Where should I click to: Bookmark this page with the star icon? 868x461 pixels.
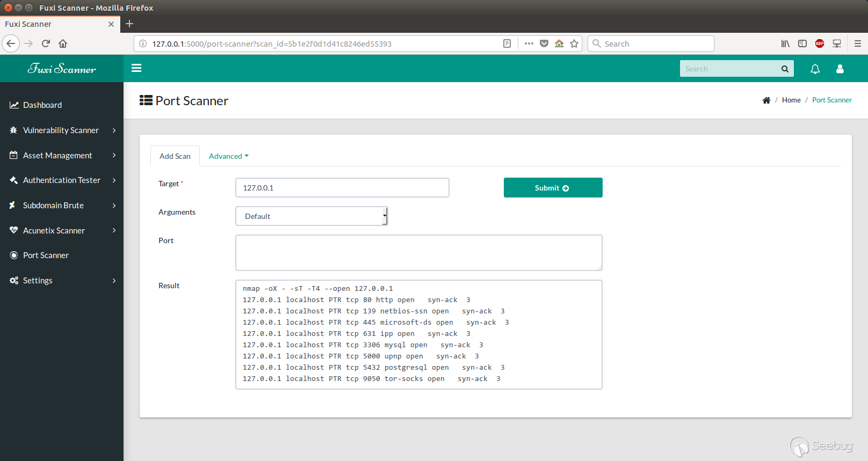coord(574,43)
